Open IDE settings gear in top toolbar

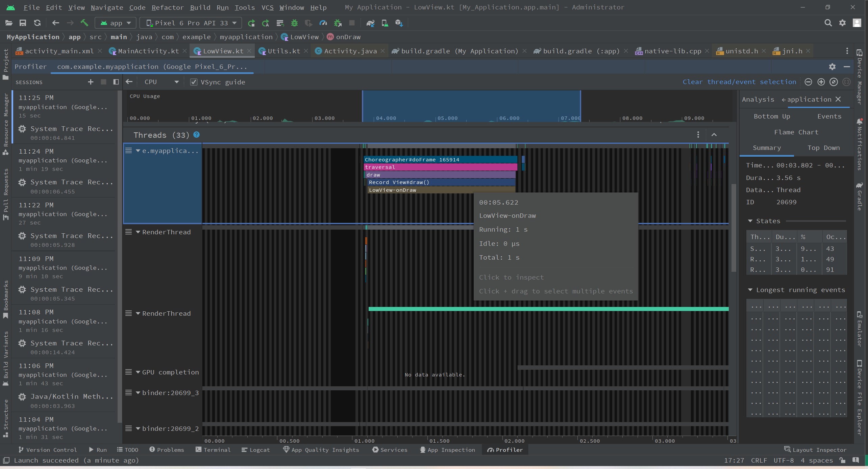coord(842,23)
